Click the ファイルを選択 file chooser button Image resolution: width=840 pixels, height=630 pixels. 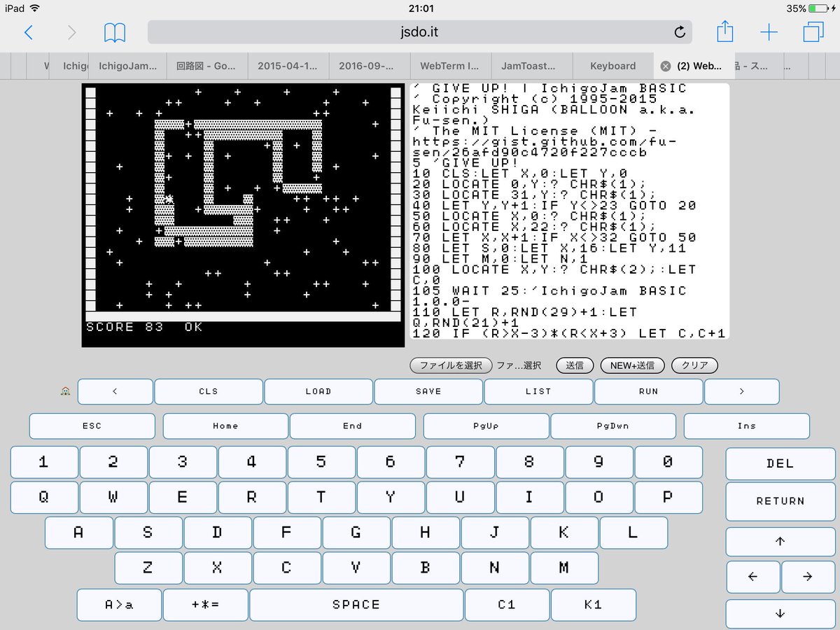point(451,365)
